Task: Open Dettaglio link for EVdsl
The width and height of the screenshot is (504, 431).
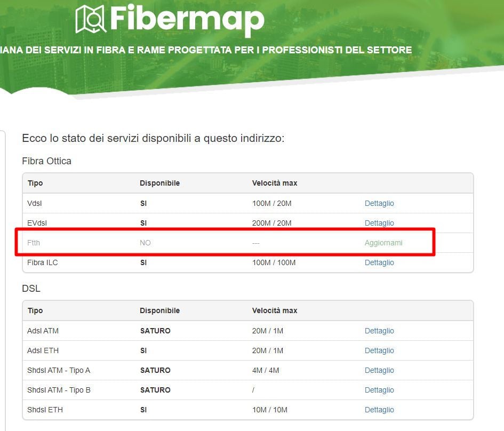Action: (x=379, y=223)
